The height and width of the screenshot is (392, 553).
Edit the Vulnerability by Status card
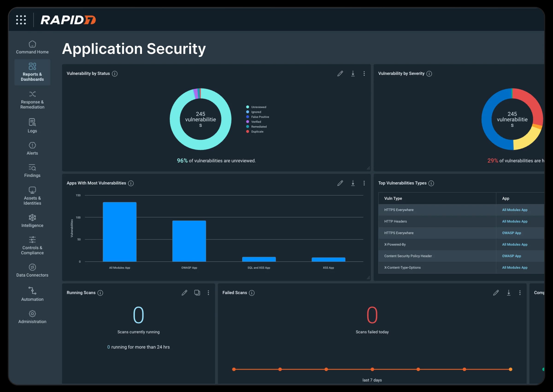coord(340,74)
